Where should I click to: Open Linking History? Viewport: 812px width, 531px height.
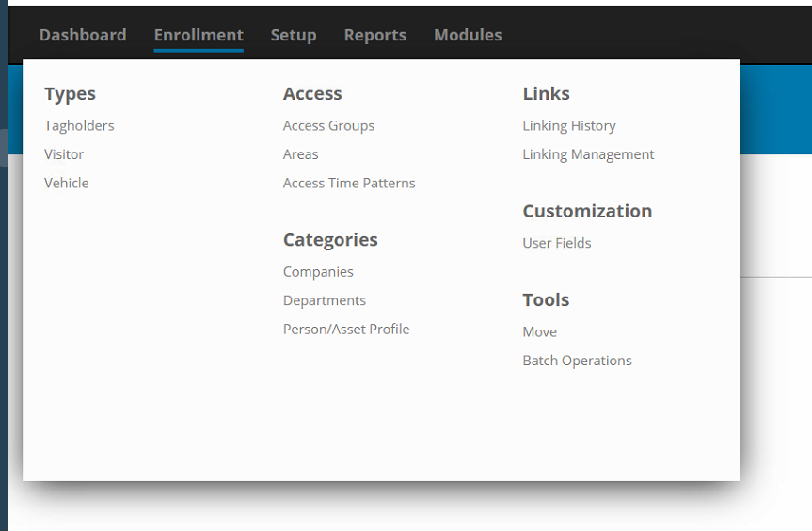[x=569, y=126]
